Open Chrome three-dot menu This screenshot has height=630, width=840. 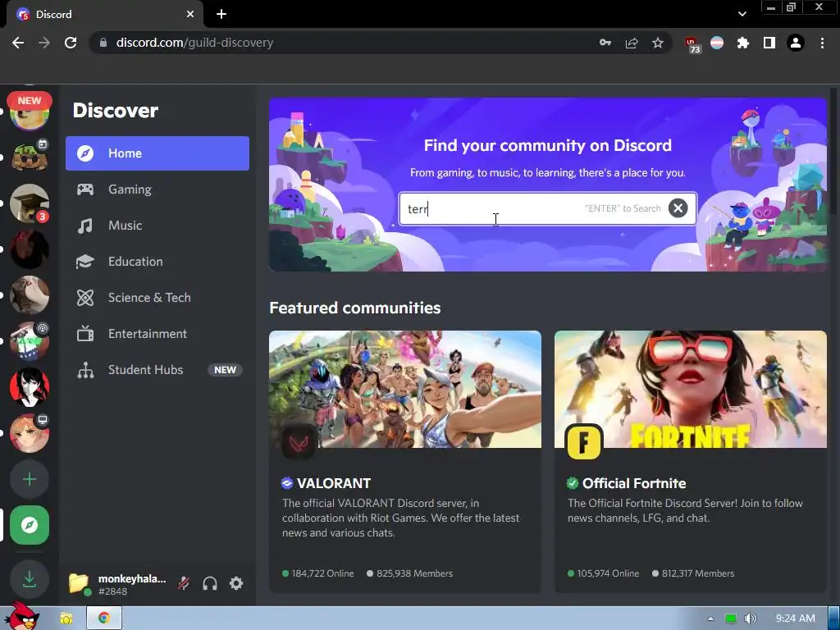[822, 43]
